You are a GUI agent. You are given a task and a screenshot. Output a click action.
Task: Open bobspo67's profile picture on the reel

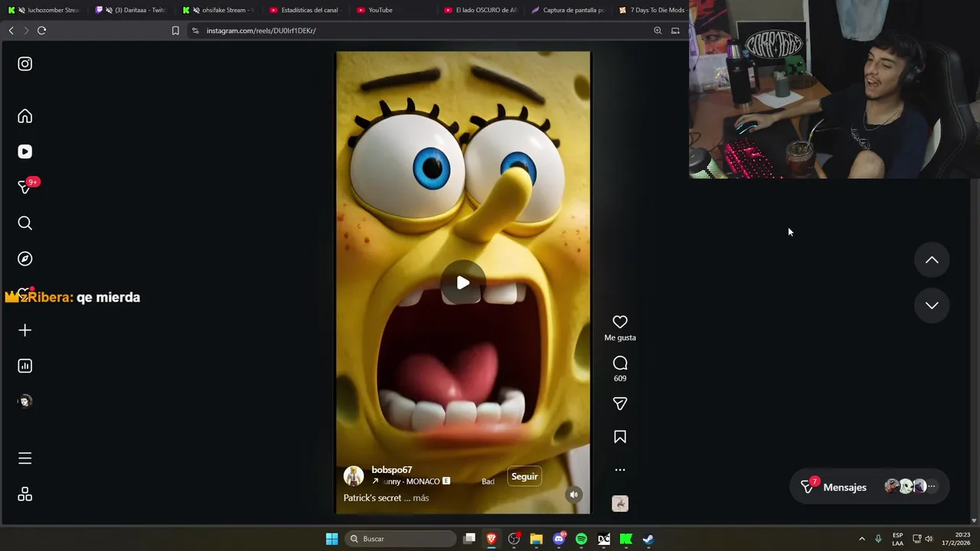pyautogui.click(x=354, y=476)
